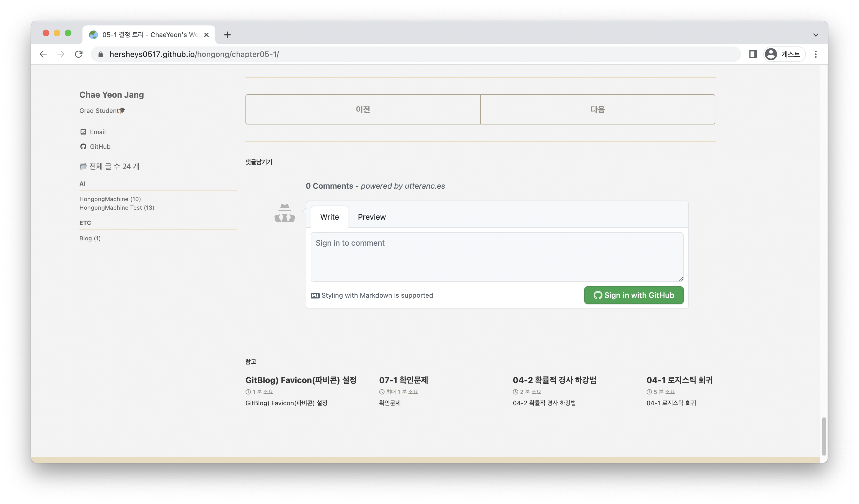This screenshot has width=859, height=504.
Task: Open Styling with Markdown is supported link
Action: (372, 295)
